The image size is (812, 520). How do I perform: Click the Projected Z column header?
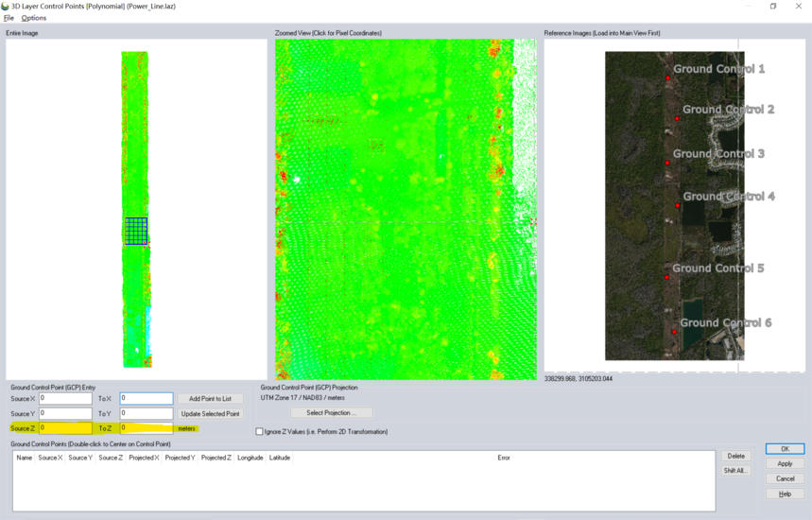[x=216, y=458]
